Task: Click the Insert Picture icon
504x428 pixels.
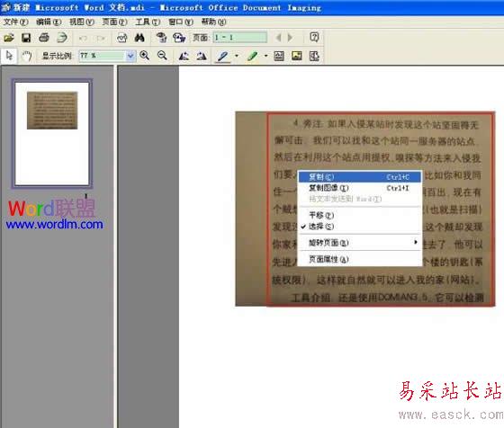Action: tap(297, 56)
